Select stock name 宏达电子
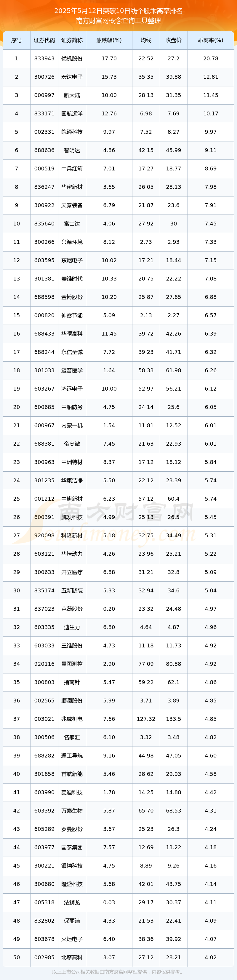The height and width of the screenshot is (980, 237). click(72, 77)
